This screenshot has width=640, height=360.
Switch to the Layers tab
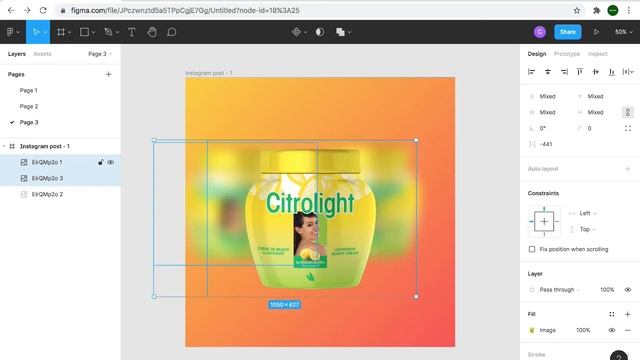tap(16, 54)
